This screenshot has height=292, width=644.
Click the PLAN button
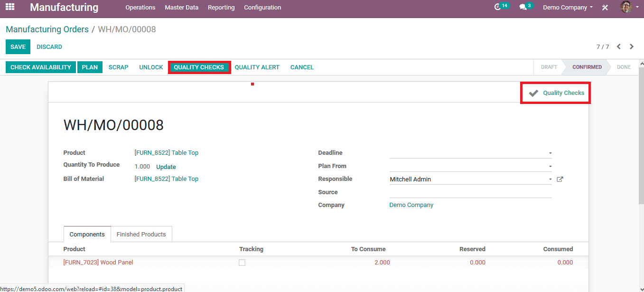click(90, 67)
